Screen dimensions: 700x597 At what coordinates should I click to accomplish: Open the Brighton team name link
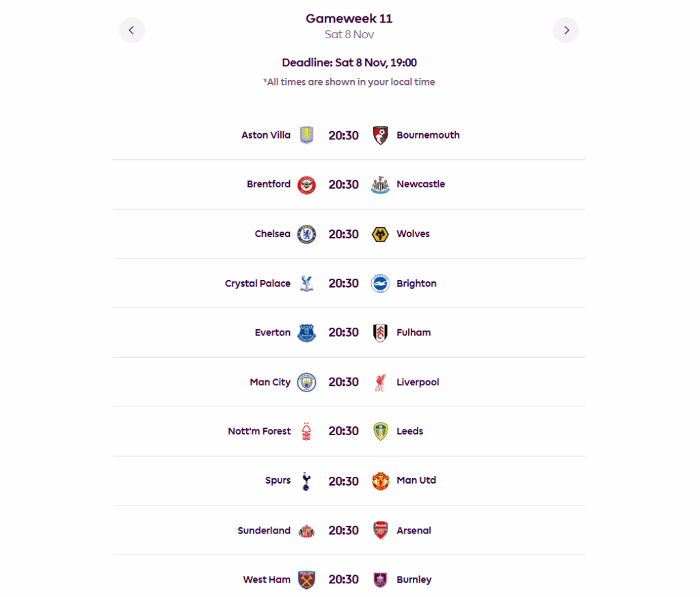pos(416,283)
